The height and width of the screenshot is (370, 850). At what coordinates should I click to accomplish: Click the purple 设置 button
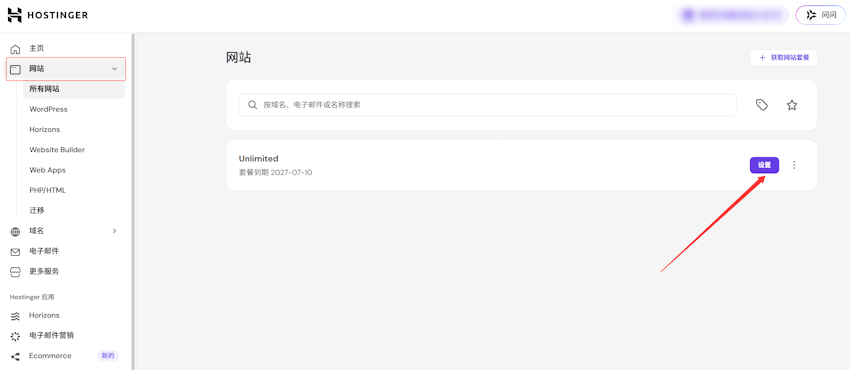click(764, 165)
